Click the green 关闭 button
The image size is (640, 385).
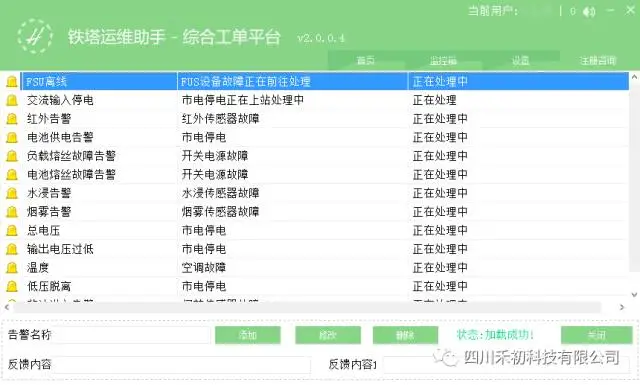click(597, 335)
